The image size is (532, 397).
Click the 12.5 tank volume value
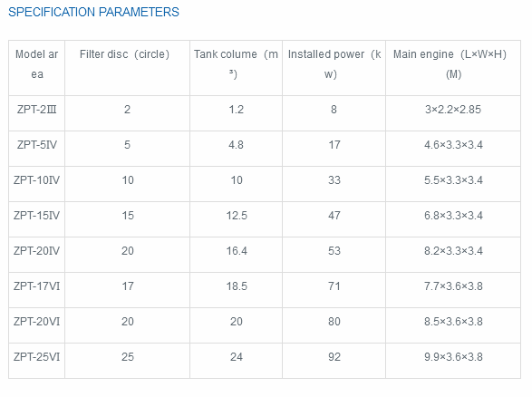coord(237,216)
